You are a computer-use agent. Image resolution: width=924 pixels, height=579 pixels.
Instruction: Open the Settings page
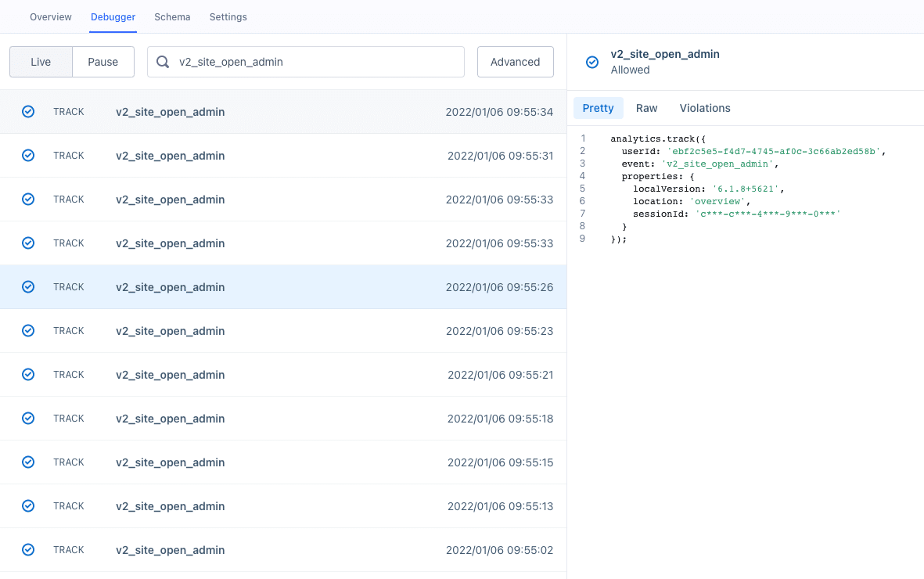coord(228,16)
